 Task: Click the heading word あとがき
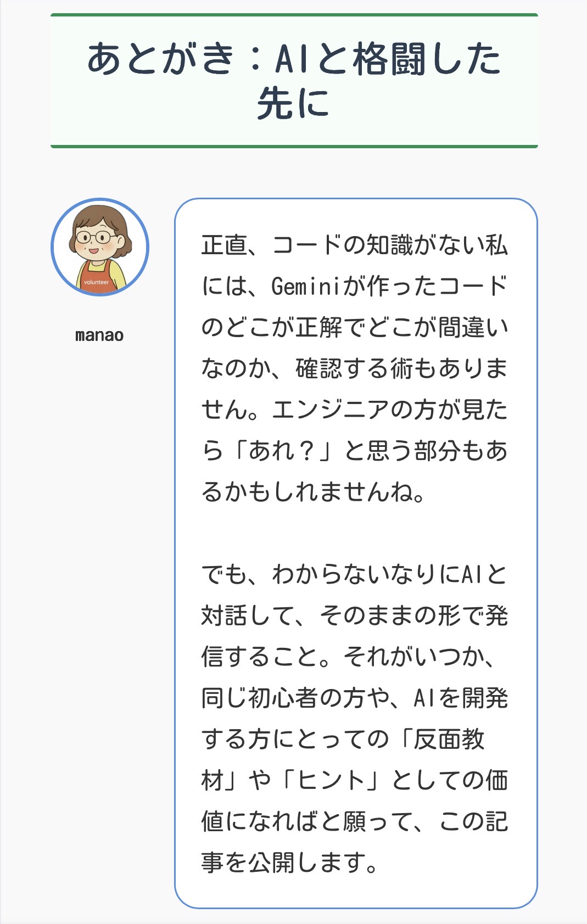coord(160,59)
